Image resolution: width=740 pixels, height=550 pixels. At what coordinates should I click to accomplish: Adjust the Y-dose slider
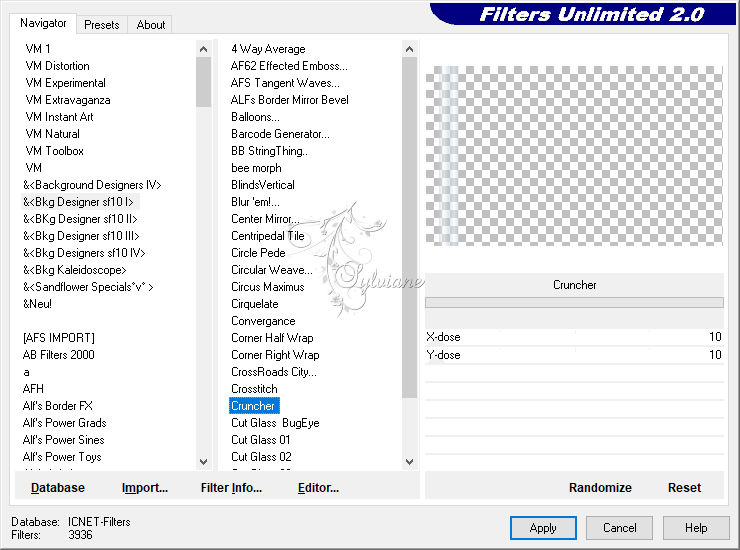pyautogui.click(x=574, y=355)
